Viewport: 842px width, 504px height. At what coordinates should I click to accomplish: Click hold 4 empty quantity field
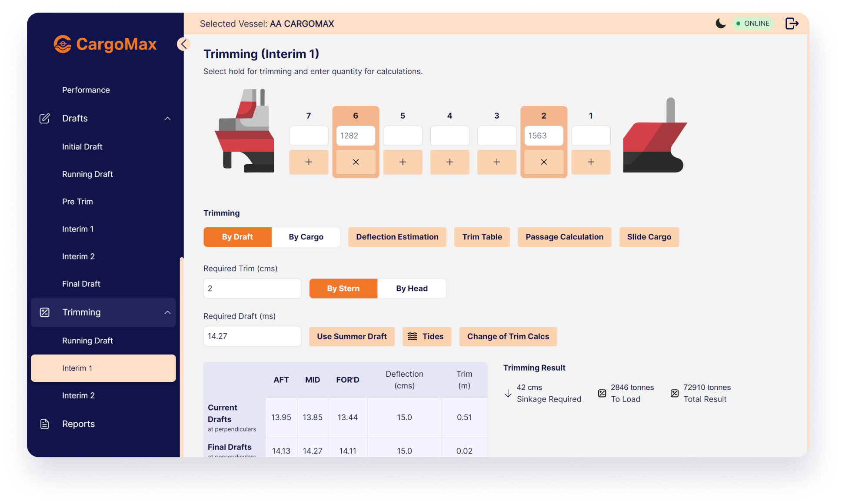click(x=450, y=136)
